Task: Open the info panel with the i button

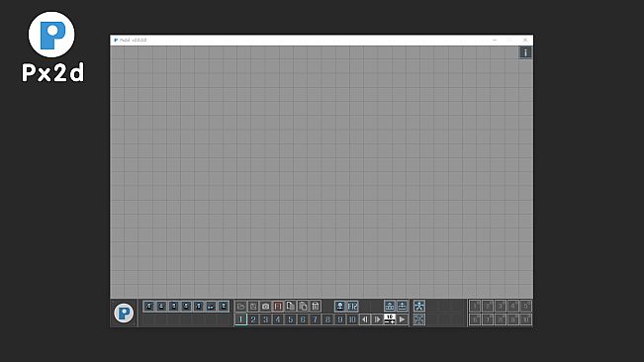Action: 525,52
